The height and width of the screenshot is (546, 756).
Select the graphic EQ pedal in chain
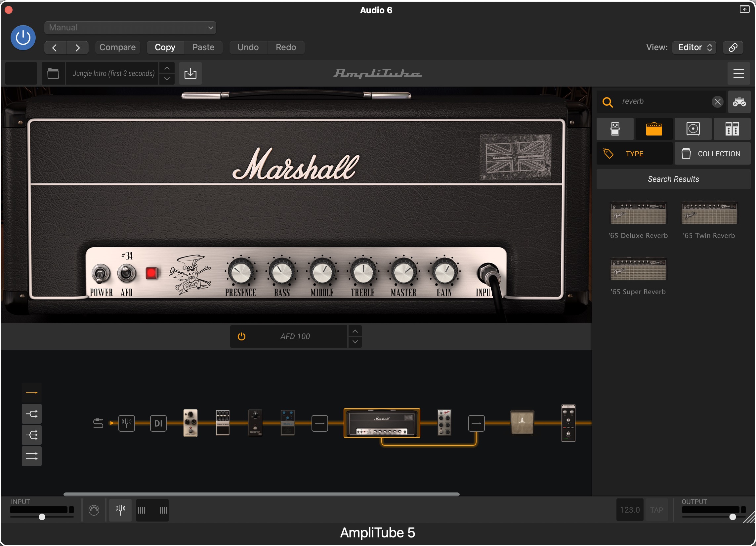coord(223,423)
